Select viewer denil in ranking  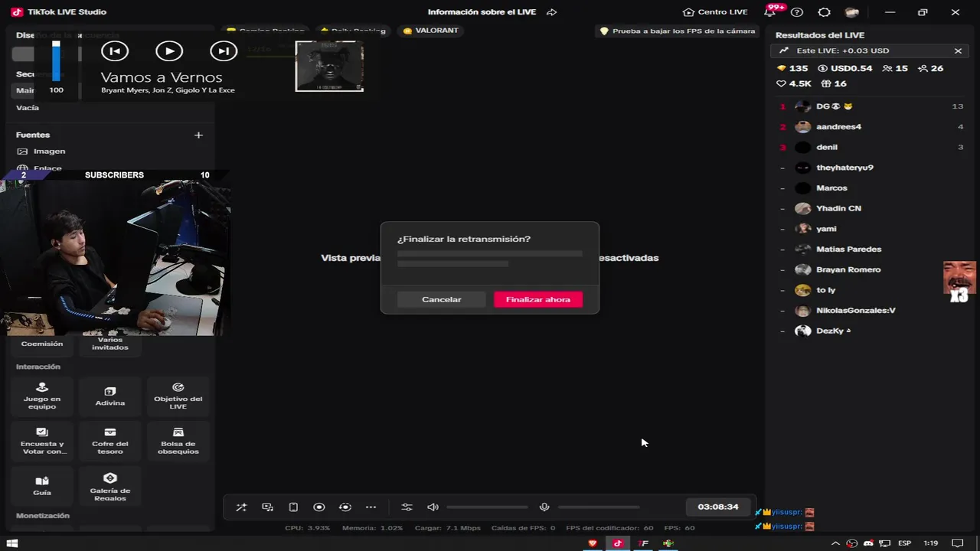coord(871,147)
